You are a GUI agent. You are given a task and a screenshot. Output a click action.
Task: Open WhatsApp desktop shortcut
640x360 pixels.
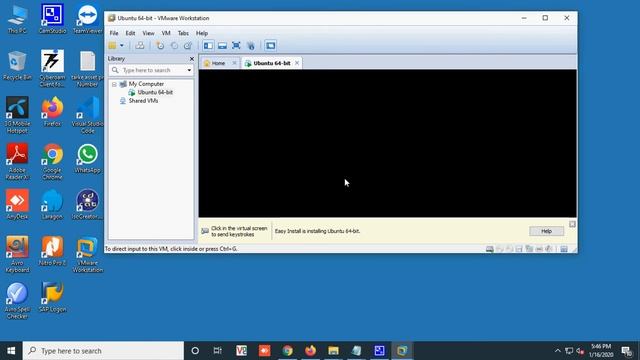(x=87, y=158)
